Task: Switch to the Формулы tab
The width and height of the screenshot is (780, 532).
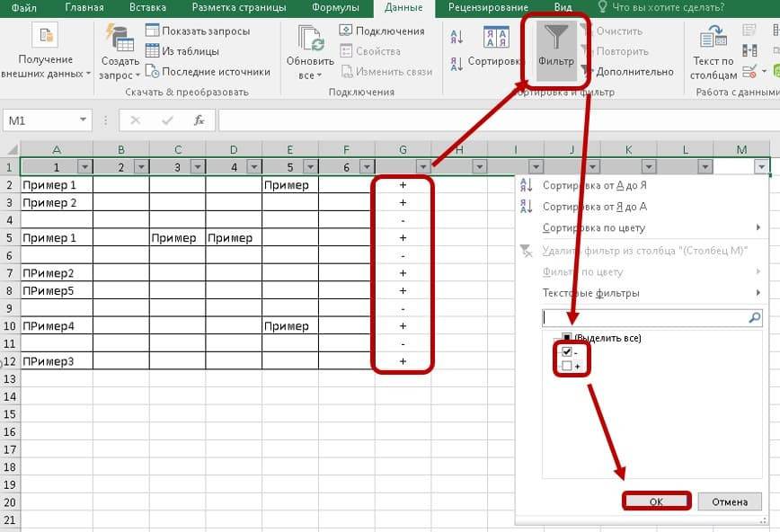Action: (335, 7)
